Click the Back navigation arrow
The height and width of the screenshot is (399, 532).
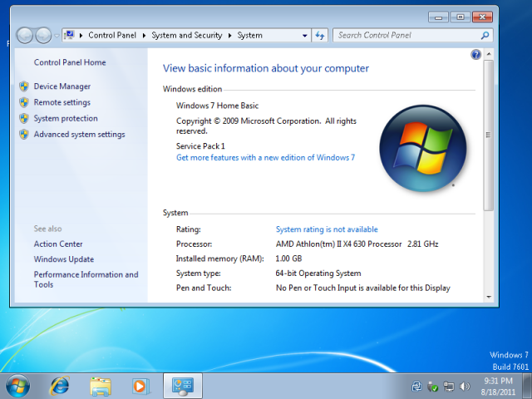point(25,35)
